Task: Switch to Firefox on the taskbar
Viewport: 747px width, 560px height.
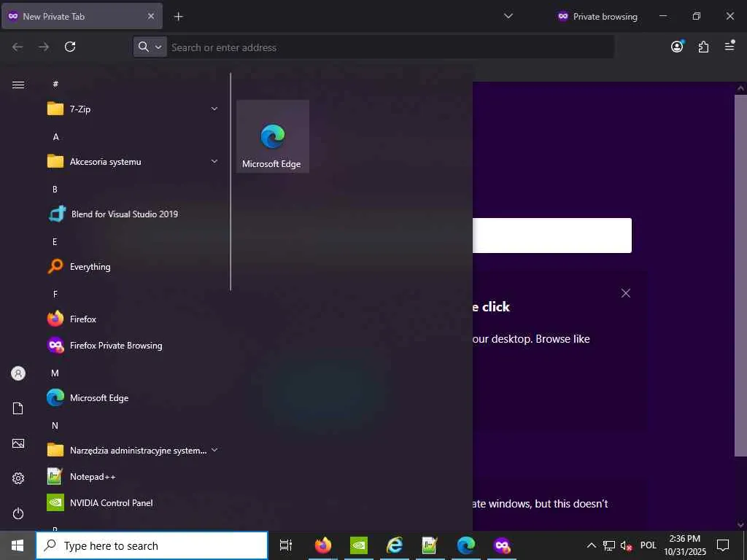Action: 323,545
